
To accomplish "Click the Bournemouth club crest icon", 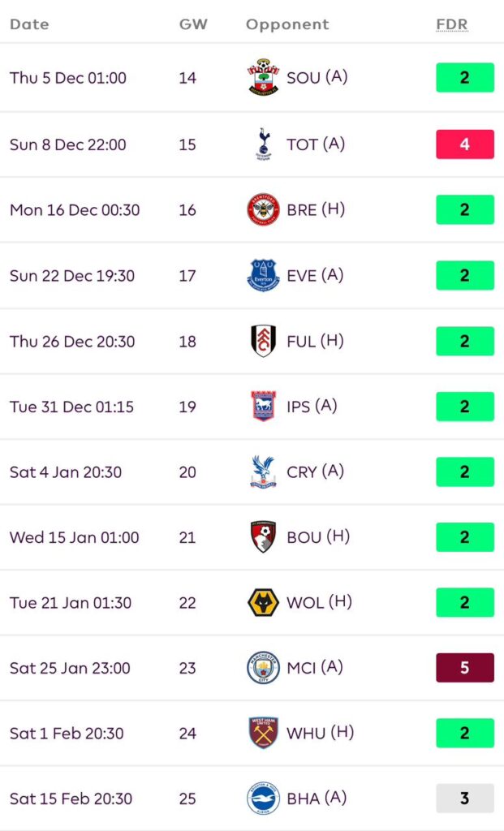I will [x=263, y=537].
